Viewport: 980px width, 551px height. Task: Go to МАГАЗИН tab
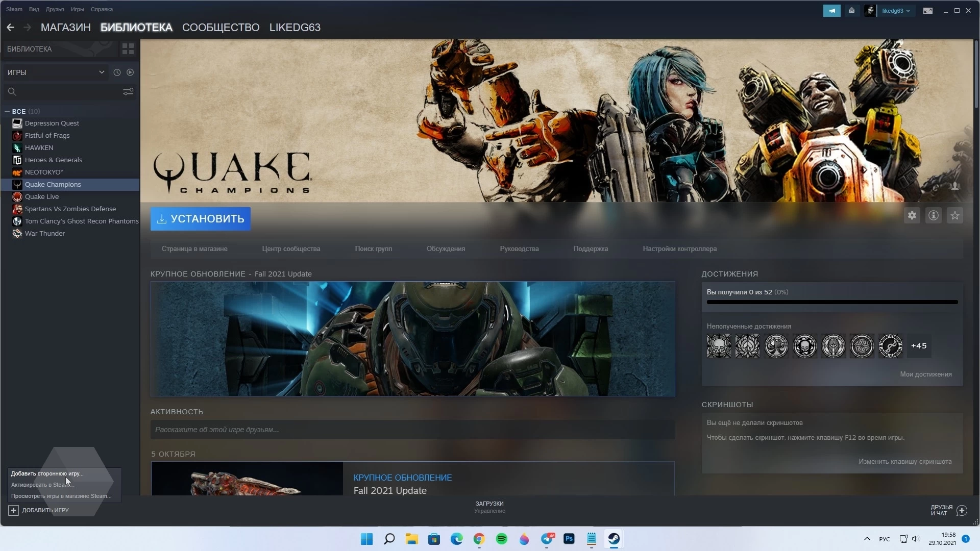coord(66,28)
